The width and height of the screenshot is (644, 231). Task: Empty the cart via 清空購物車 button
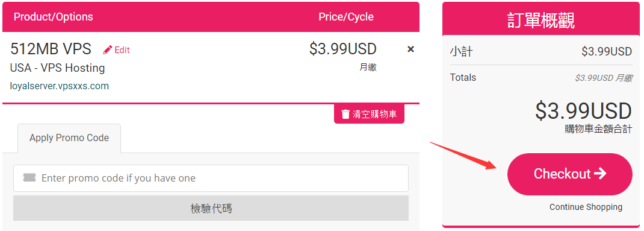pyautogui.click(x=369, y=114)
